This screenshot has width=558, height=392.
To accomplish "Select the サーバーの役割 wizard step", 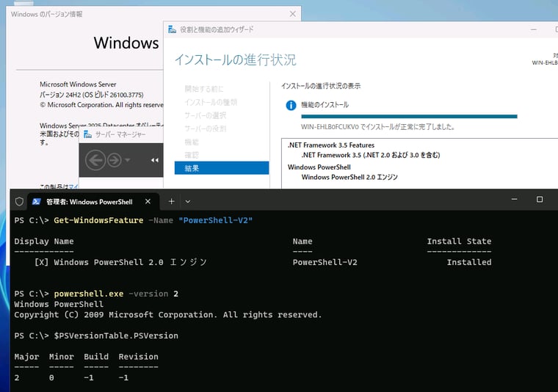I will 206,128.
